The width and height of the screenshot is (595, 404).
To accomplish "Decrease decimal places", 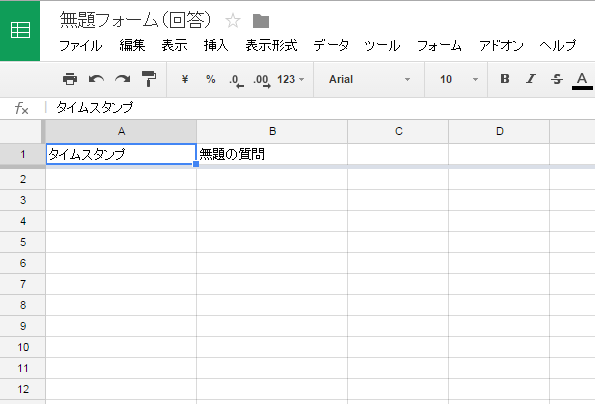I will 236,80.
